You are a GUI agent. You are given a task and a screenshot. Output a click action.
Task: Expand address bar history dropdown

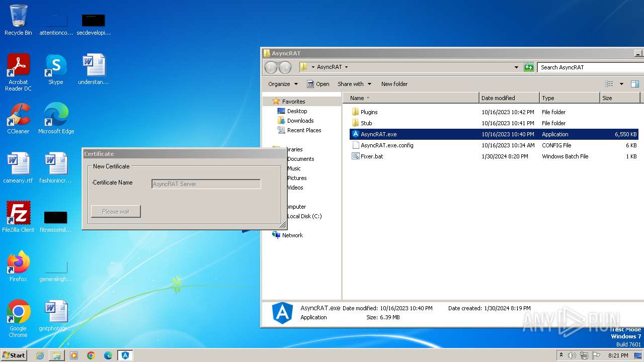[516, 67]
